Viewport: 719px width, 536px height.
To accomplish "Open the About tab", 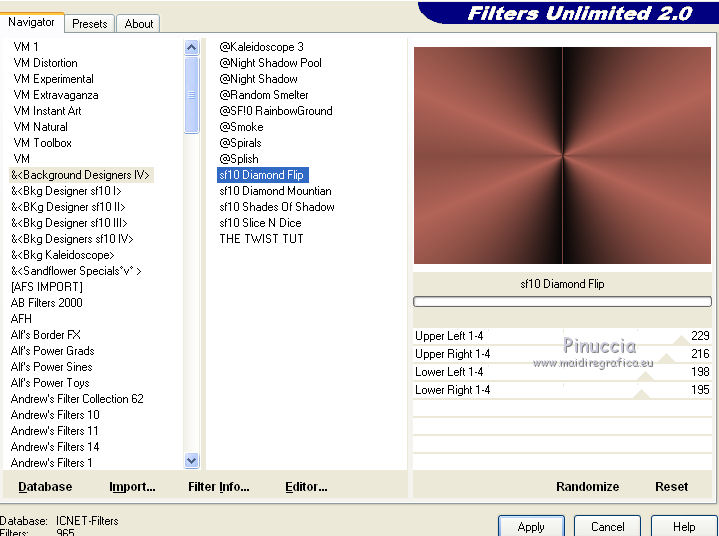I will (138, 23).
